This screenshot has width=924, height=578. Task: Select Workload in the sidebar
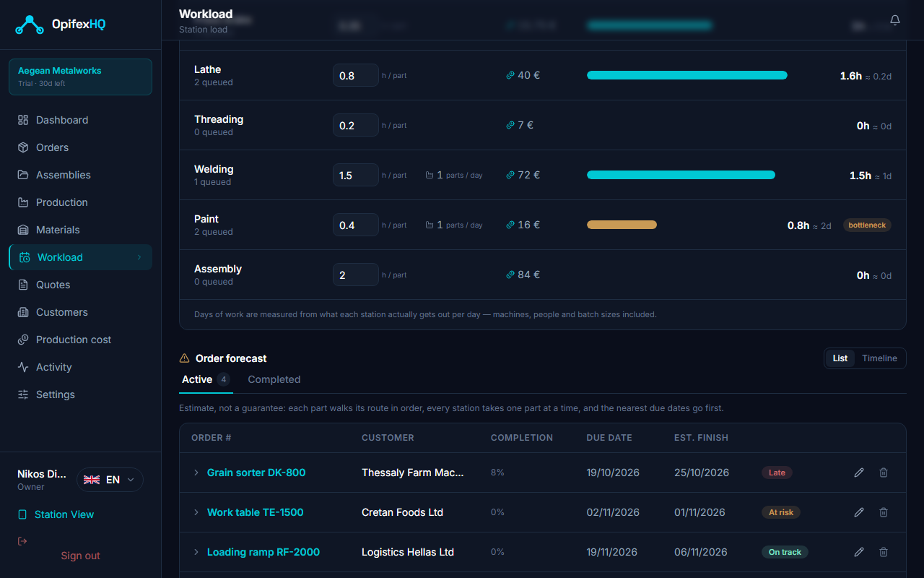pyautogui.click(x=80, y=257)
